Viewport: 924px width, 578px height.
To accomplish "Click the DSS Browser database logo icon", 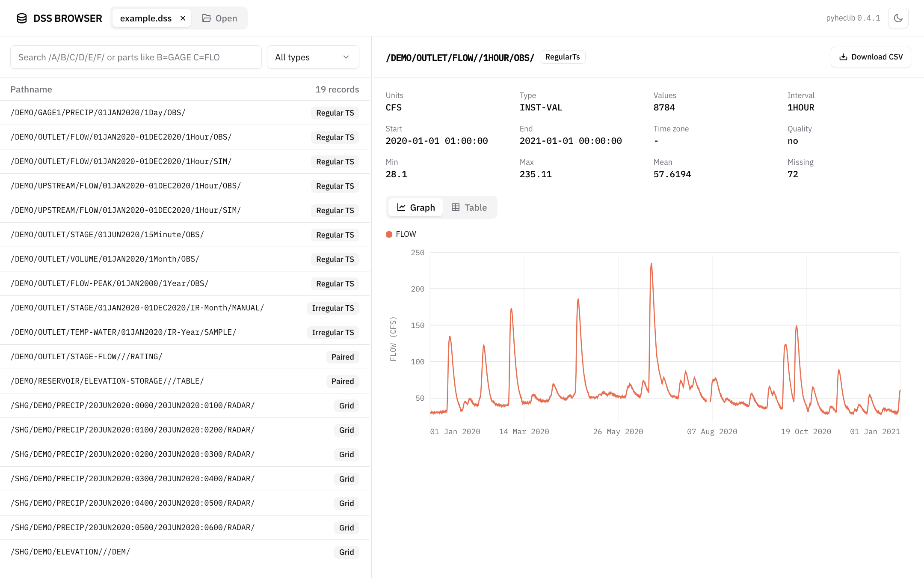I will [22, 18].
